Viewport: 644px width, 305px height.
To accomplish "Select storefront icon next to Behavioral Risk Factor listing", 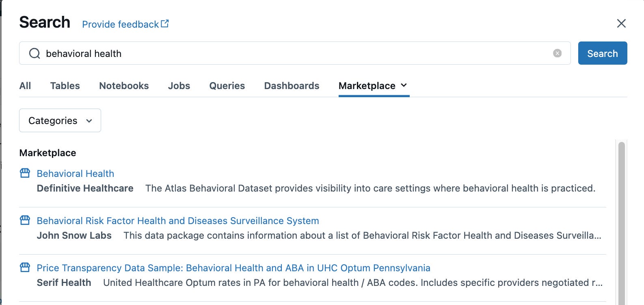I will (25, 220).
